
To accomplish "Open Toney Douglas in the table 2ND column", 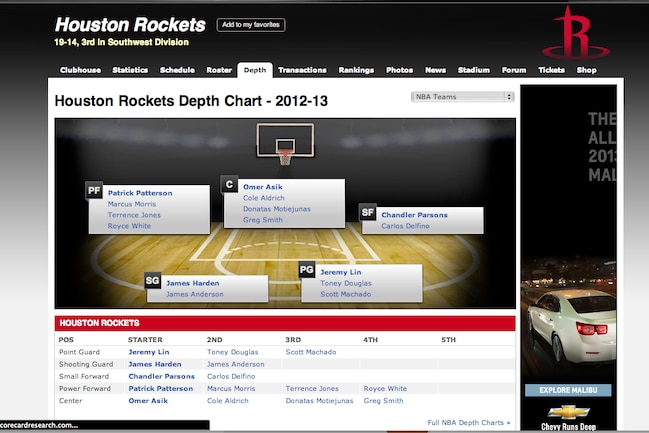I will tap(232, 352).
